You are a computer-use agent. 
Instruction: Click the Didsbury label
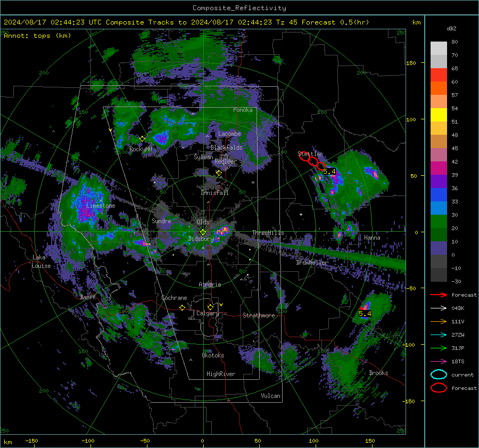click(x=201, y=239)
